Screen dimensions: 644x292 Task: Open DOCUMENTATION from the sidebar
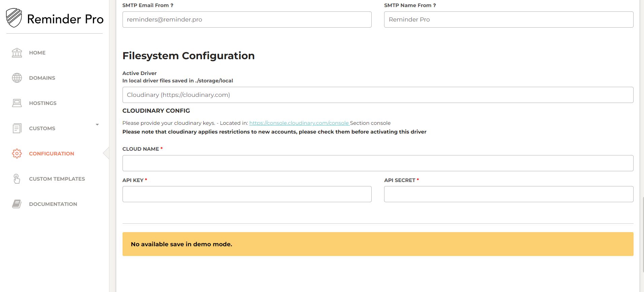53,204
